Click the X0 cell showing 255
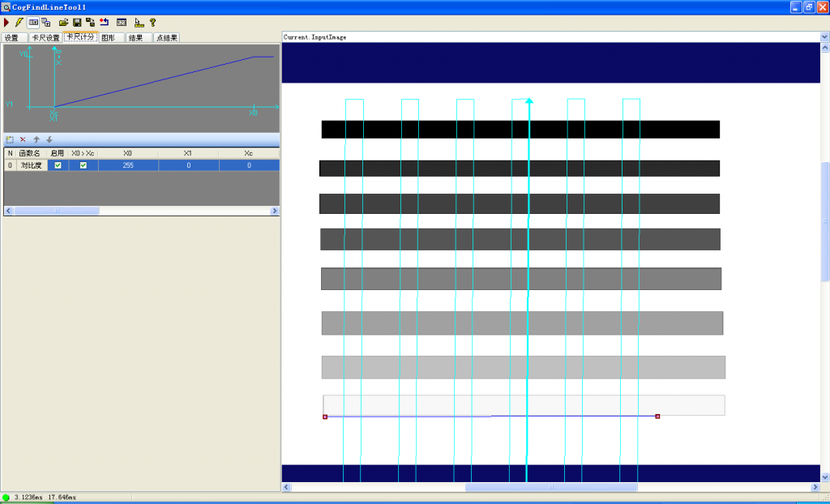 coord(128,165)
